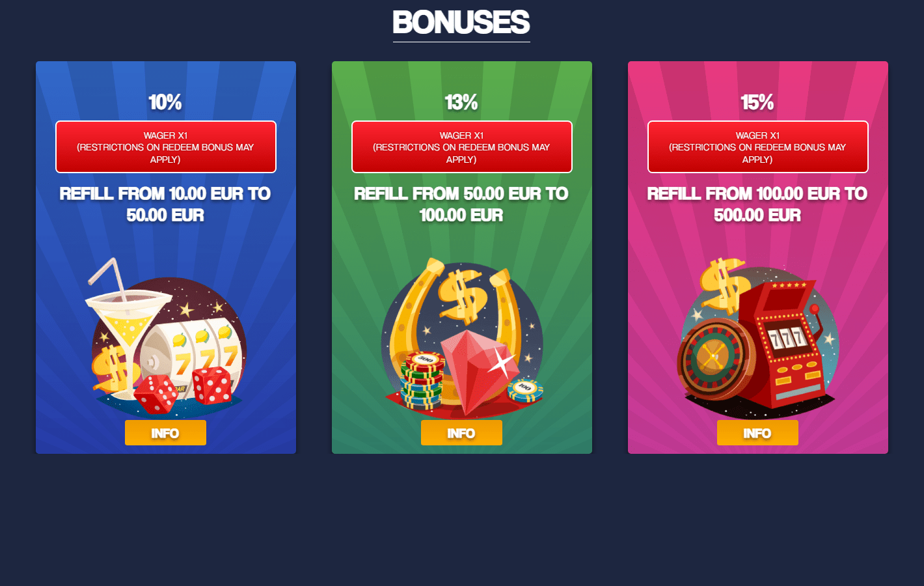Click the 15% bonus percentage label
The width and height of the screenshot is (924, 586).
[x=757, y=102]
